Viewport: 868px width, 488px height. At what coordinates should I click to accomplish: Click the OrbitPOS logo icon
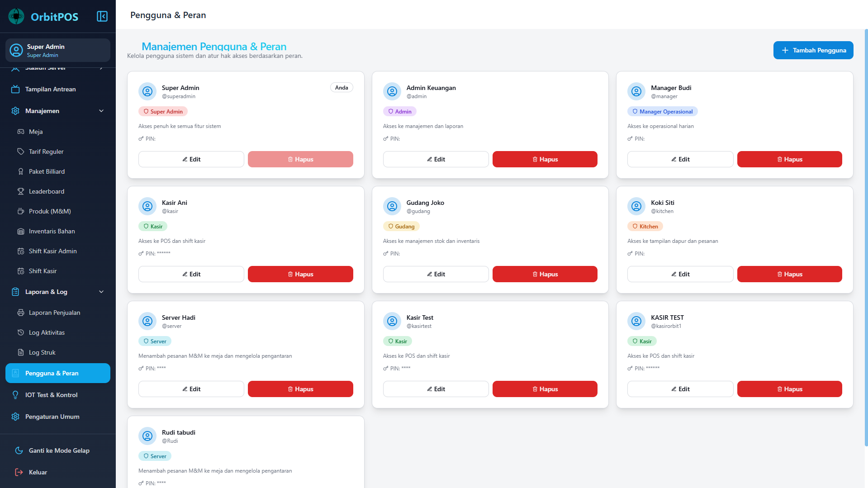tap(17, 17)
